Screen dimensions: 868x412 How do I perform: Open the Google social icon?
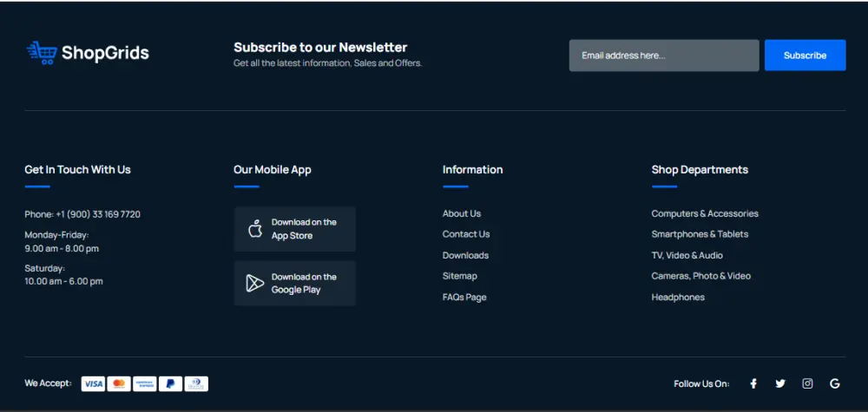pos(835,383)
